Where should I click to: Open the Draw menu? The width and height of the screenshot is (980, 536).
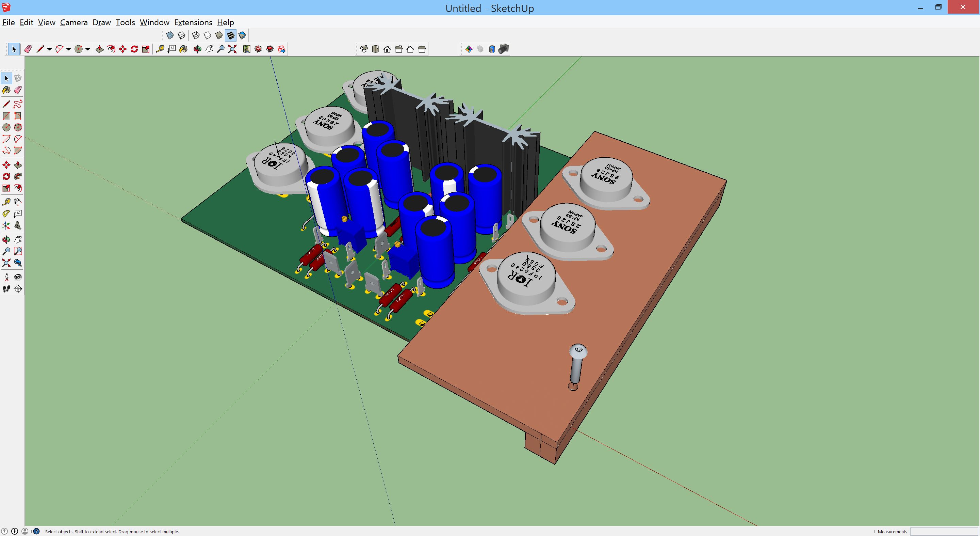point(102,22)
